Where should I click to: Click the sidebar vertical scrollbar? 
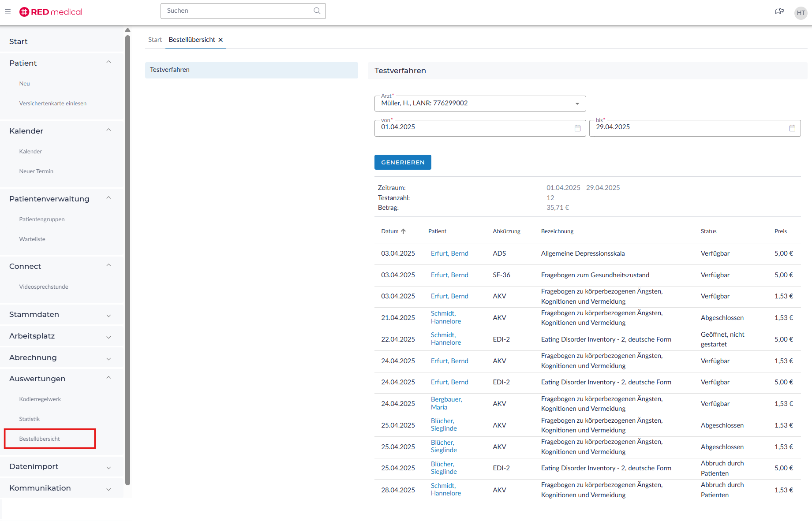point(127,260)
